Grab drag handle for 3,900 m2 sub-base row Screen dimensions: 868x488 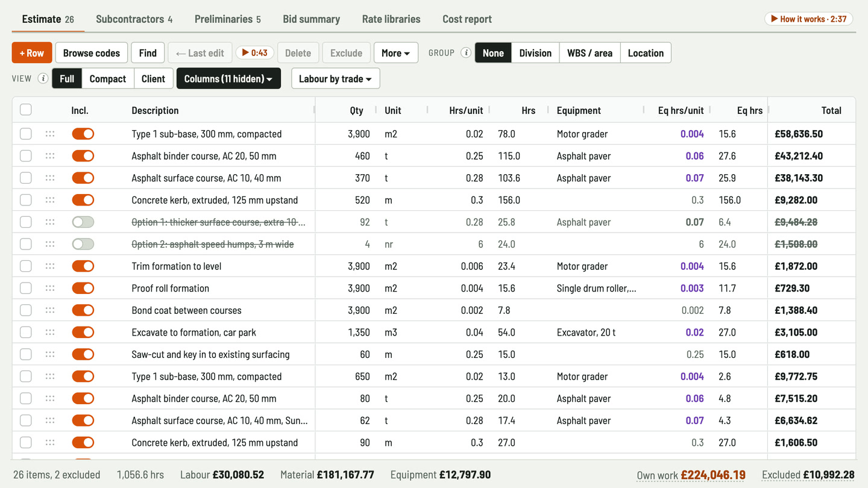(x=50, y=134)
